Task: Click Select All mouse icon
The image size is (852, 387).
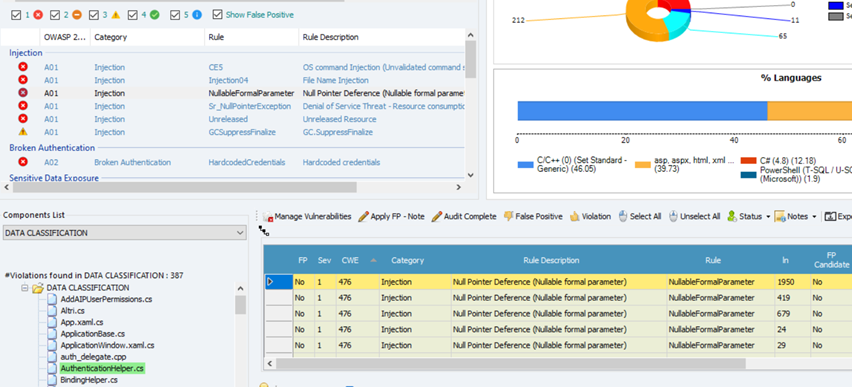Action: pyautogui.click(x=623, y=216)
